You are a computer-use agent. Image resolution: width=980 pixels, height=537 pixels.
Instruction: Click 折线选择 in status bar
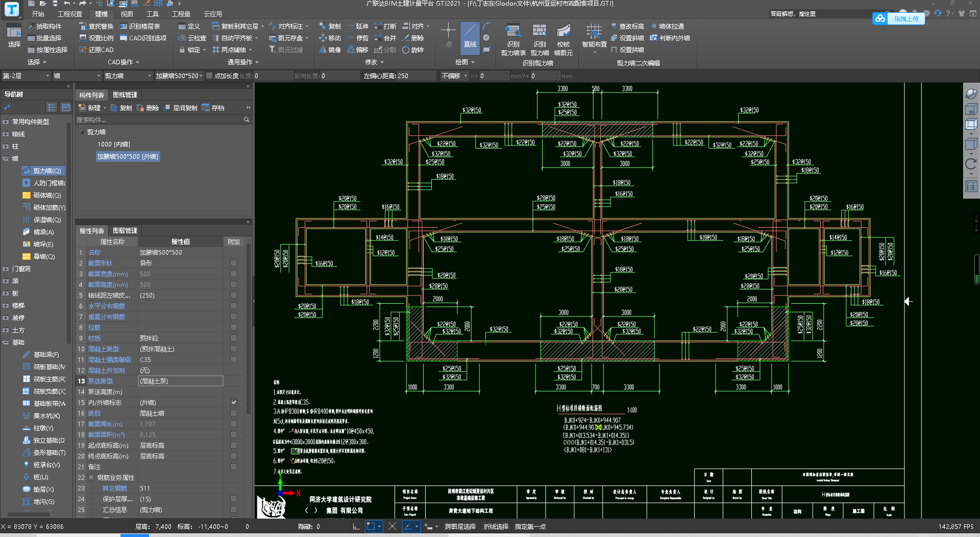(496, 526)
